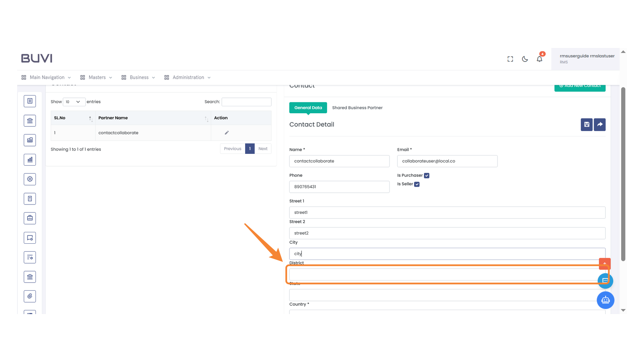Click the Add New Contact button
Image resolution: width=644 pixels, height=362 pixels.
tap(580, 86)
